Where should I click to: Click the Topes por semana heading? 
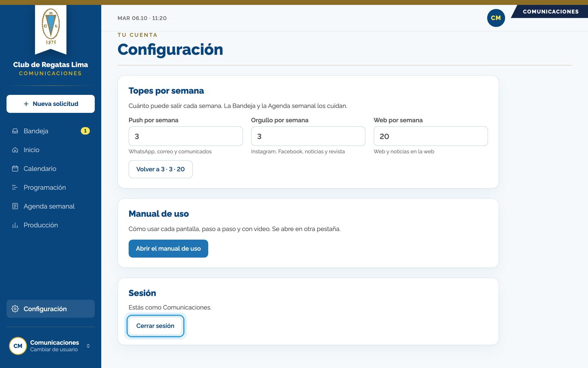pyautogui.click(x=166, y=91)
